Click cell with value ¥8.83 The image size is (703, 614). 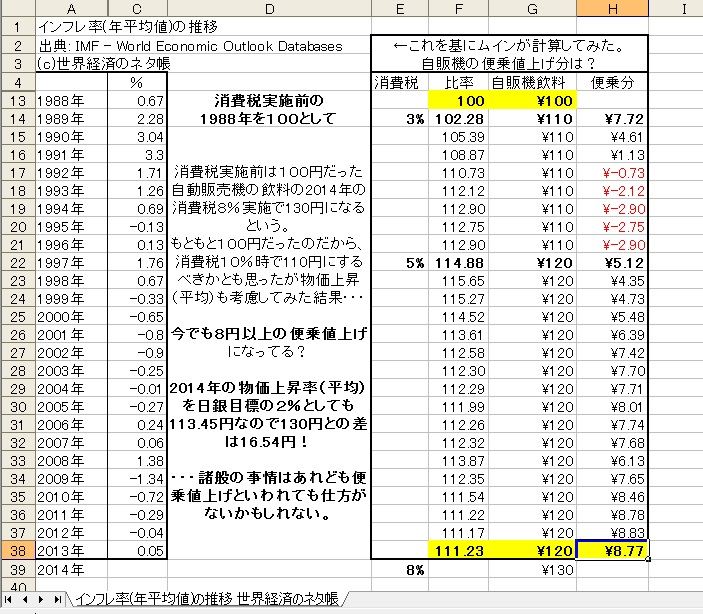coord(612,532)
